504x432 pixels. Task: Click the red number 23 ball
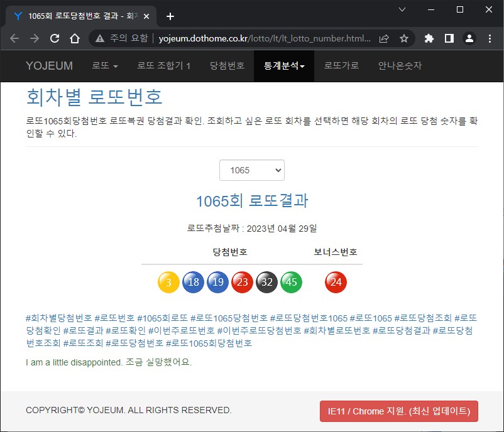coord(243,282)
